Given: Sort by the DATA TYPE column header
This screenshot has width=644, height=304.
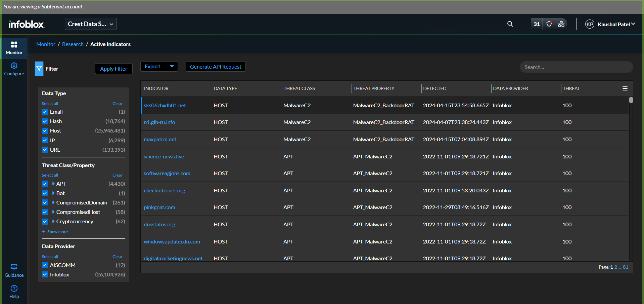Looking at the screenshot, I should 225,88.
